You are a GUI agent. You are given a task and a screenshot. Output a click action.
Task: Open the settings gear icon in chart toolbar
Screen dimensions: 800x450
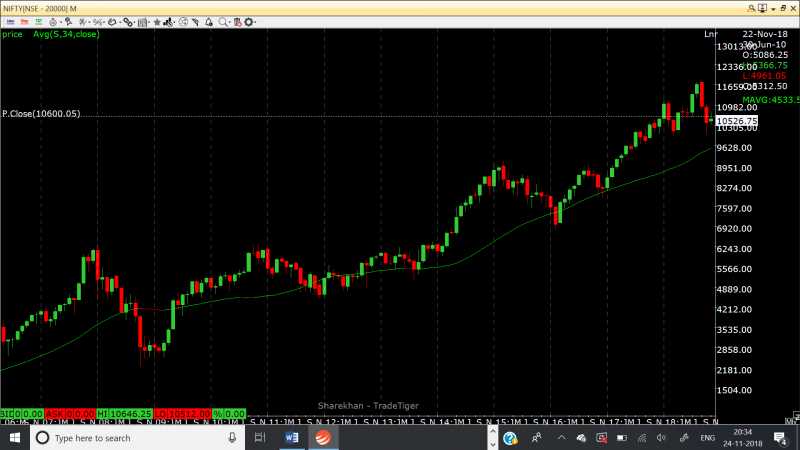tap(248, 22)
